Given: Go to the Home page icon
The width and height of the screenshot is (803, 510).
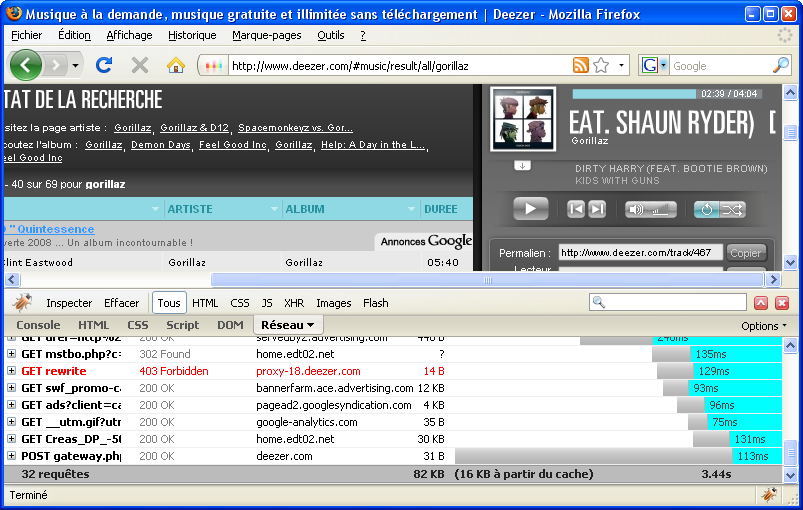Looking at the screenshot, I should click(x=176, y=66).
